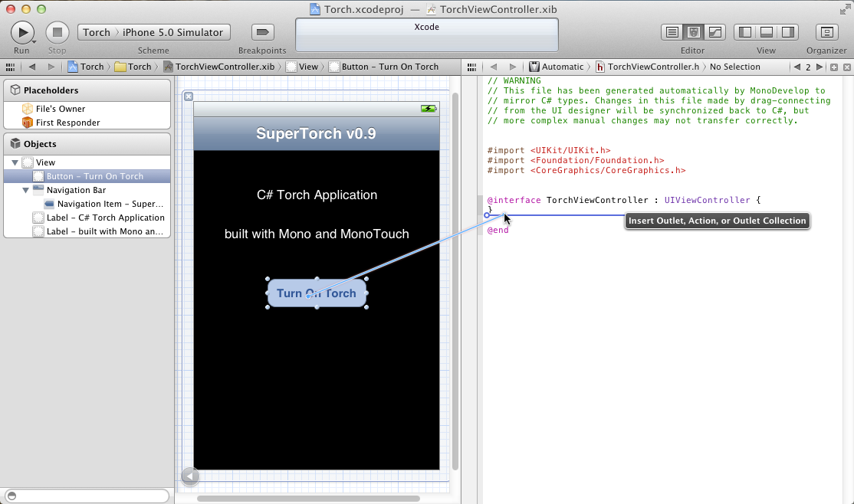Run the Torch project
Viewport: 854px width, 504px height.
point(21,32)
